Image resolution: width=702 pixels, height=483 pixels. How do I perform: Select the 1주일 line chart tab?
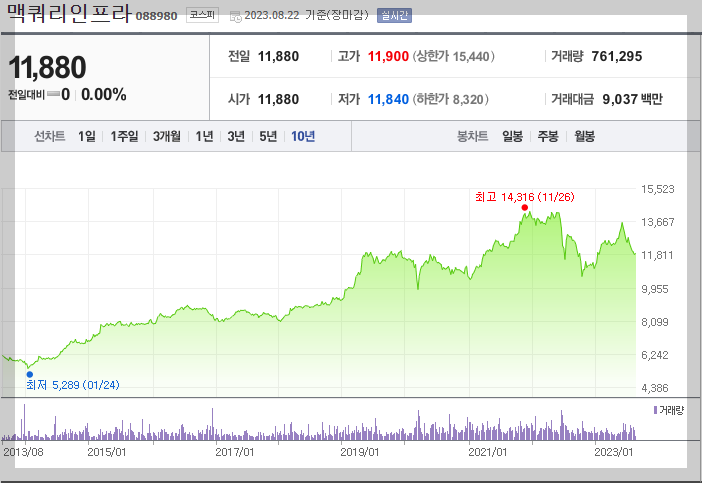124,136
